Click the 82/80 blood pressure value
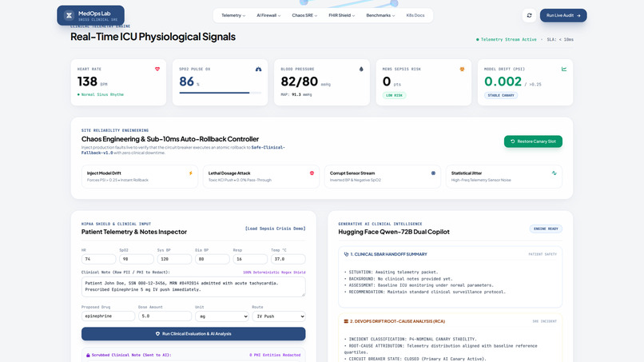Screen dimensions: 644x362 coord(300,82)
